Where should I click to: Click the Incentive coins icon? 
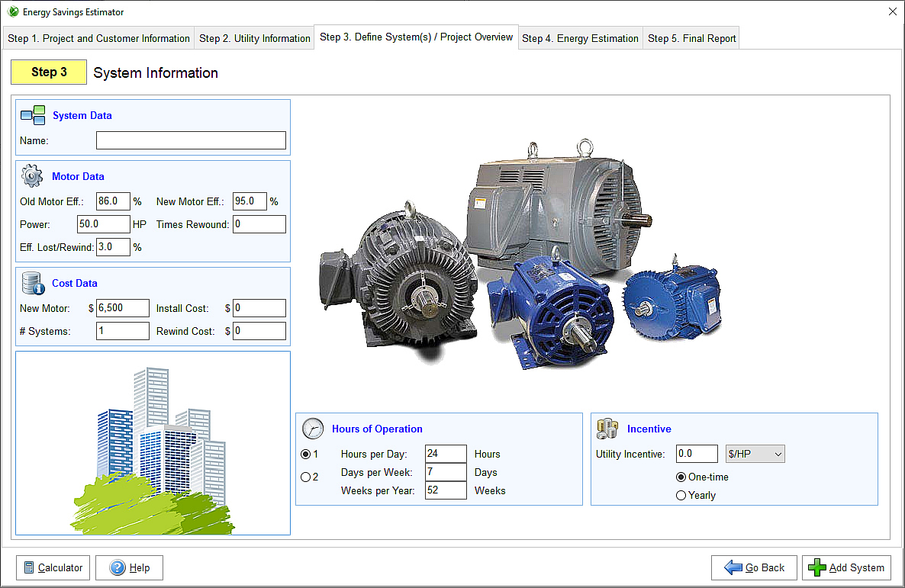pyautogui.click(x=607, y=429)
